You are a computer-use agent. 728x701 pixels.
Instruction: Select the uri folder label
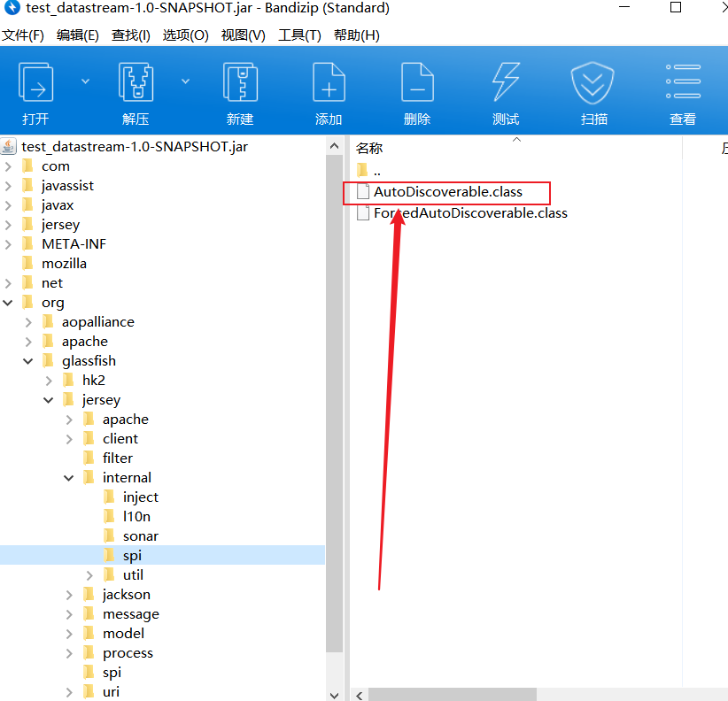click(111, 692)
